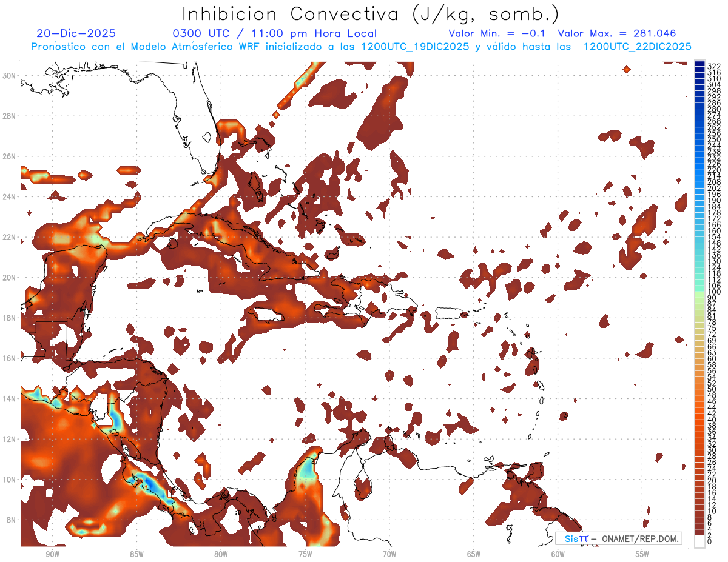This screenshot has width=728, height=562.
Task: Select the date label "20-Dic-2025"
Action: pos(76,33)
